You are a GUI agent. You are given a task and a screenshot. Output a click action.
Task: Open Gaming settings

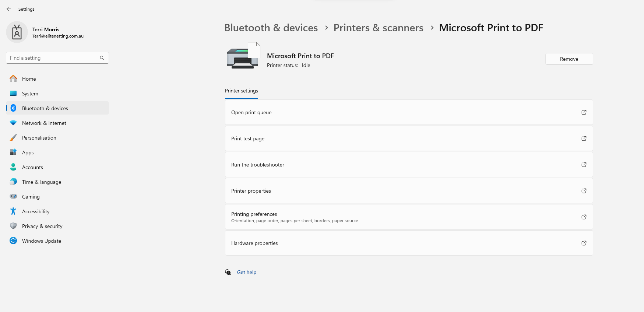[x=57, y=197]
